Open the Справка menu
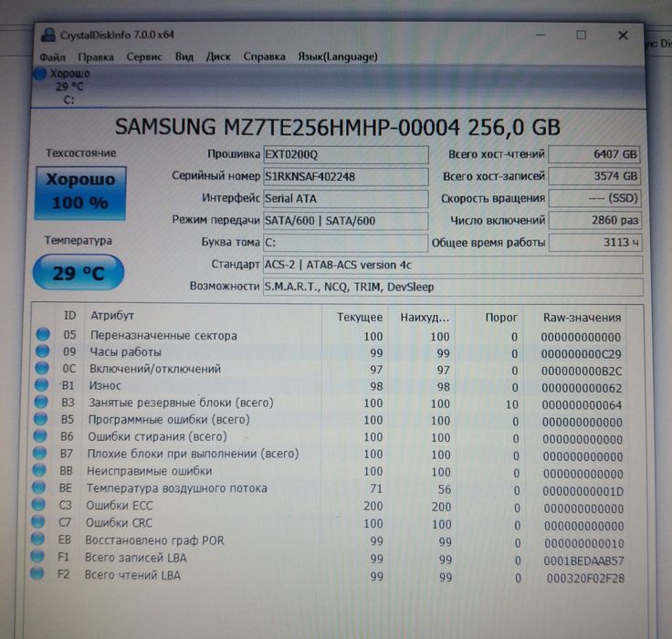 click(x=265, y=57)
